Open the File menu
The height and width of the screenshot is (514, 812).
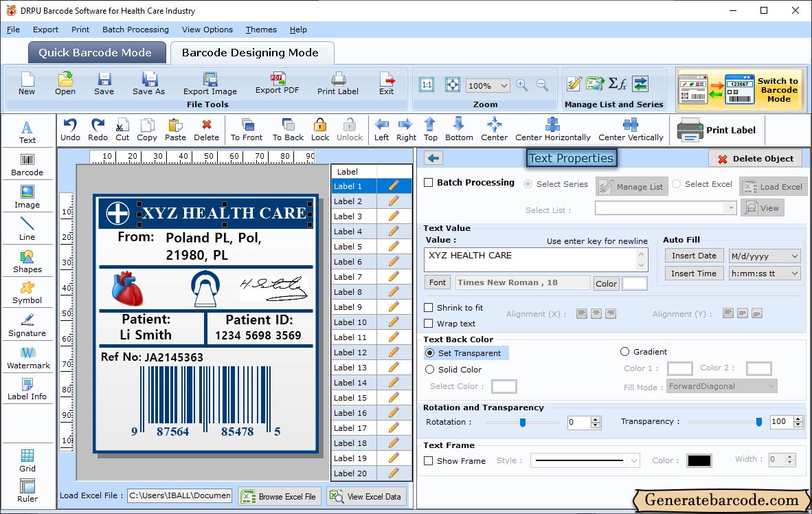click(x=13, y=30)
